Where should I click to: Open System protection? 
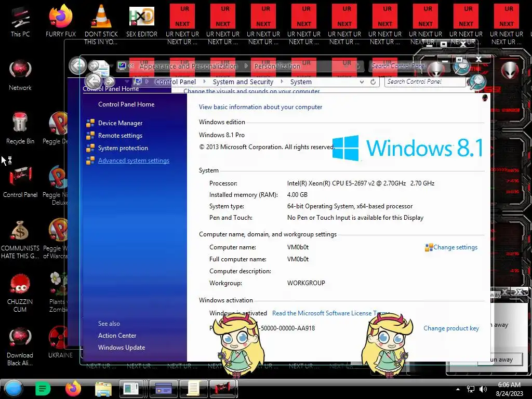[x=123, y=148]
